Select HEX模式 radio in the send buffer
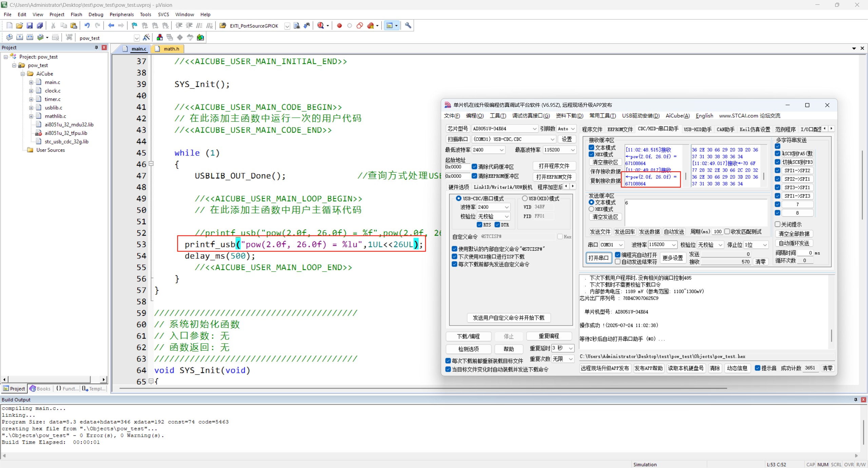 [591, 209]
